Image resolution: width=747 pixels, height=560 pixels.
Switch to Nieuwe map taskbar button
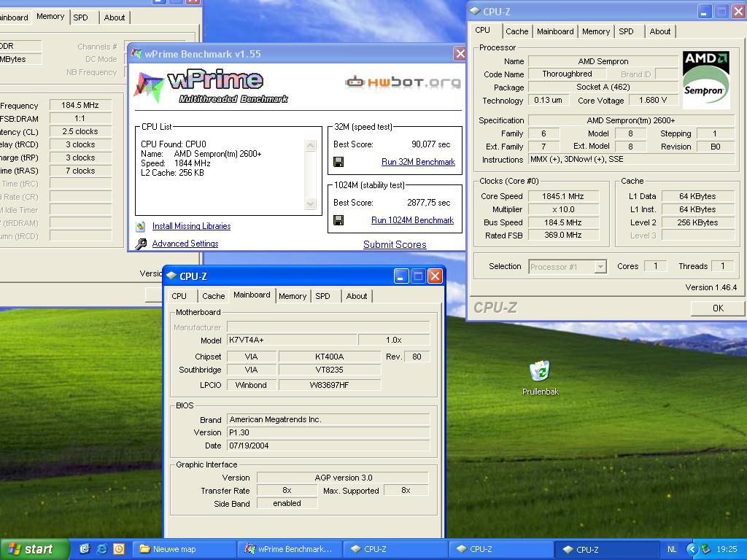point(184,549)
